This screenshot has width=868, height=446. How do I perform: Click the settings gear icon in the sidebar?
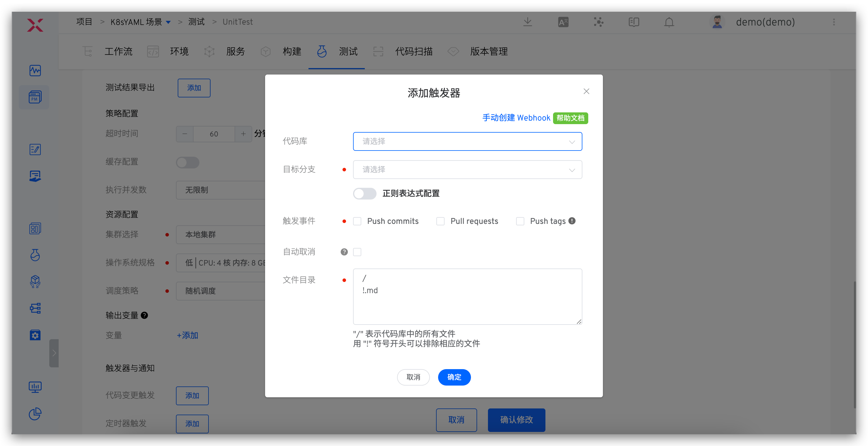(x=35, y=335)
